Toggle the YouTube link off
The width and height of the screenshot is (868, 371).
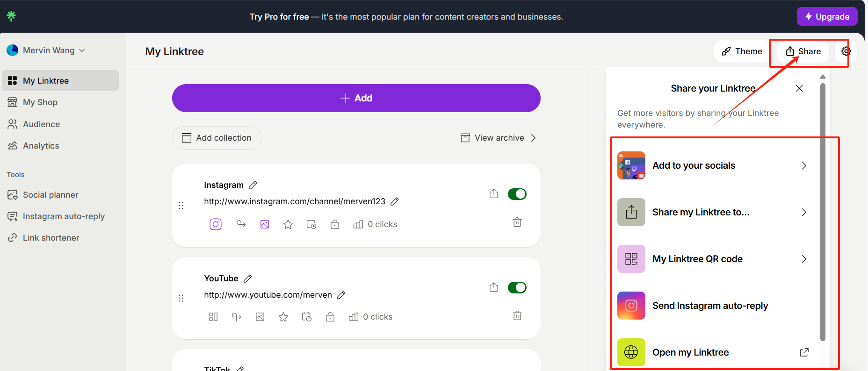pyautogui.click(x=517, y=287)
